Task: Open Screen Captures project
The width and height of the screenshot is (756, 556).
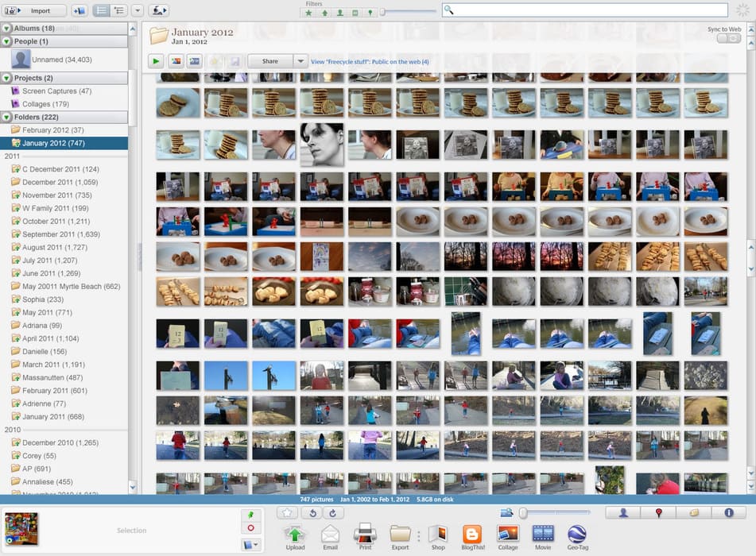Action: pos(56,91)
